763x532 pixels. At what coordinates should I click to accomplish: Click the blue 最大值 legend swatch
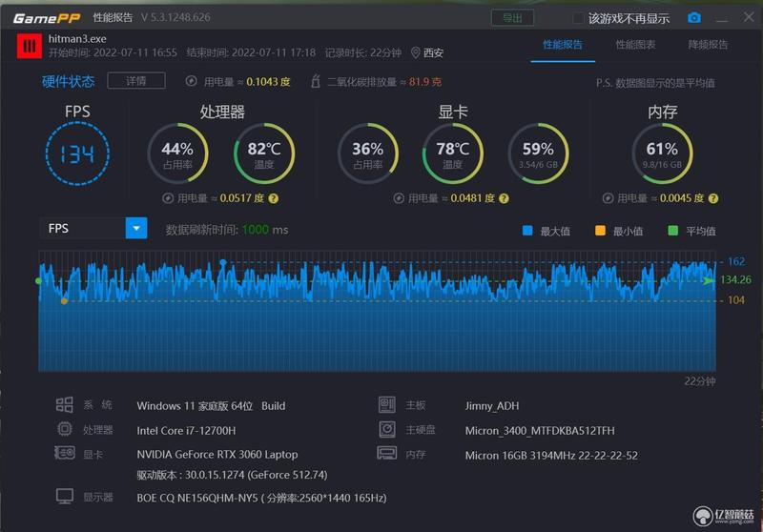point(527,231)
